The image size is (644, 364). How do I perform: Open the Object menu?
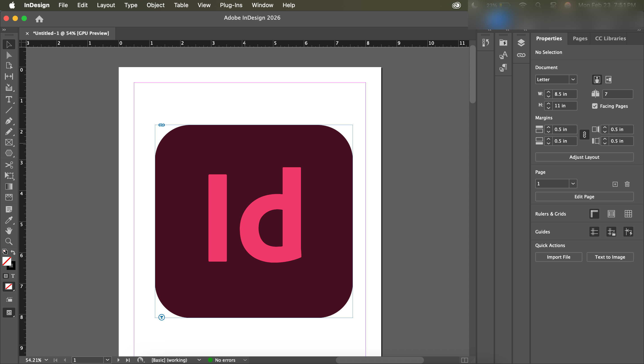(155, 5)
